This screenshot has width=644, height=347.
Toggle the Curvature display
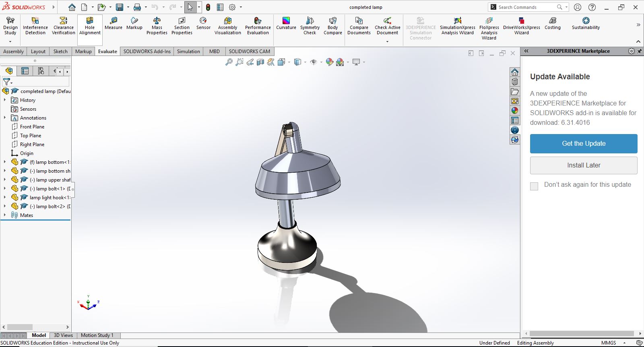coord(286,23)
